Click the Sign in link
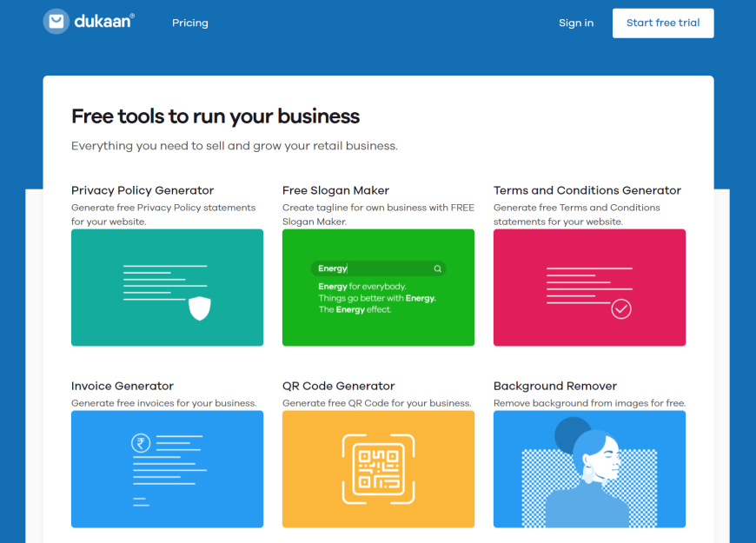 click(x=575, y=23)
